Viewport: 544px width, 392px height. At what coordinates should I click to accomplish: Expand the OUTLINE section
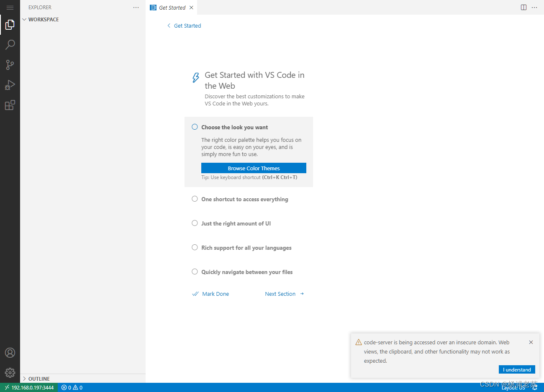click(83, 379)
